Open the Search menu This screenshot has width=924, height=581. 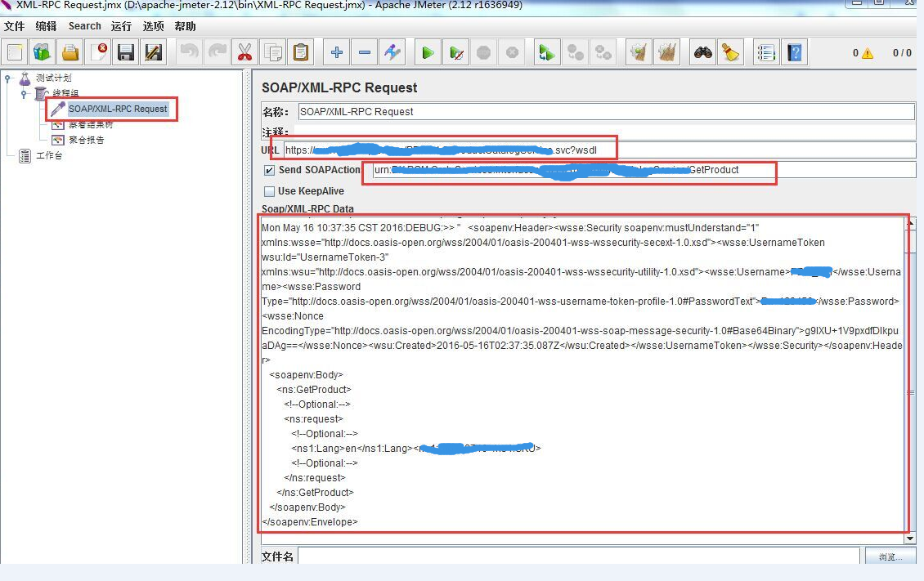point(85,26)
